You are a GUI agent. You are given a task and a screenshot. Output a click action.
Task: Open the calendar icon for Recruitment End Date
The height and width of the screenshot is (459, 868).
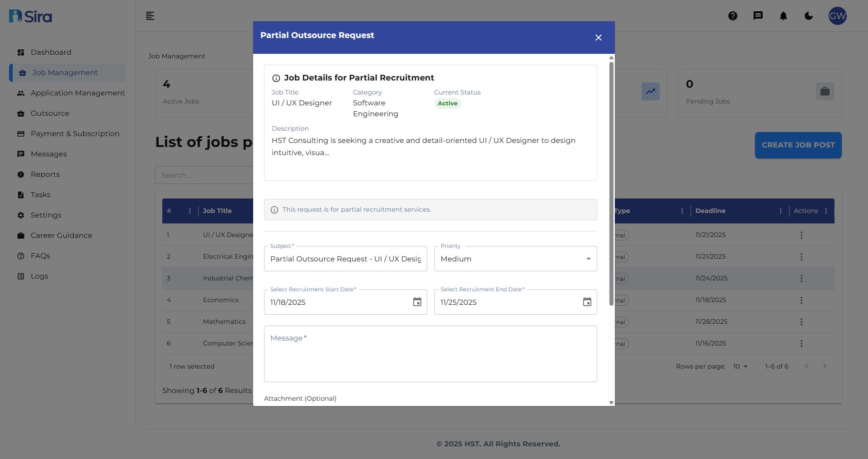pyautogui.click(x=587, y=302)
